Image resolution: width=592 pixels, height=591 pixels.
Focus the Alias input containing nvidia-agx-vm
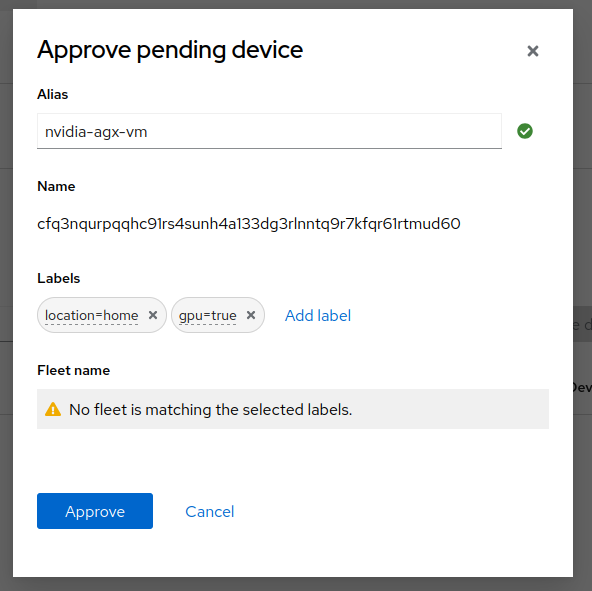[x=269, y=131]
